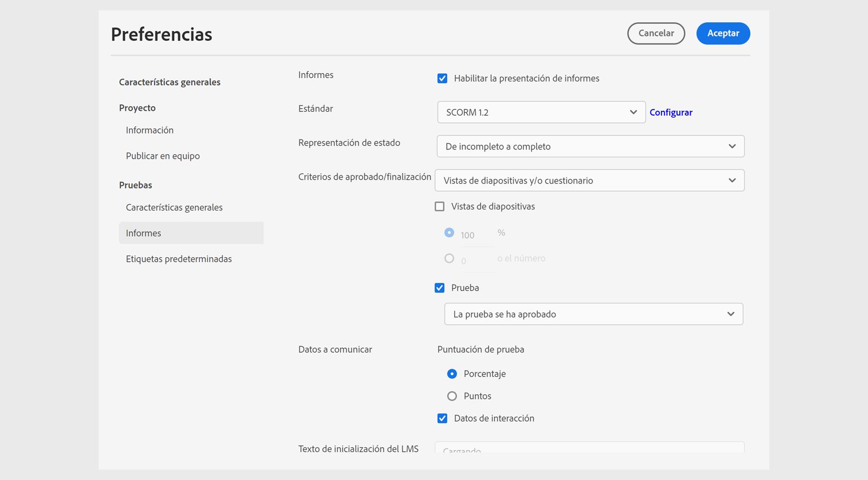Viewport: 868px width, 480px height.
Task: Select the Porcentaje radio button
Action: point(452,374)
